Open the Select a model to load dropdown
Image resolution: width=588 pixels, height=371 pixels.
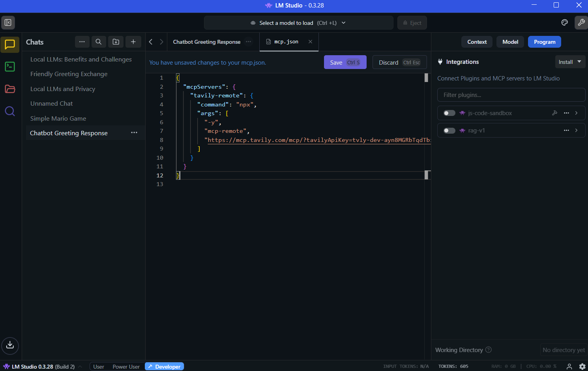point(298,23)
